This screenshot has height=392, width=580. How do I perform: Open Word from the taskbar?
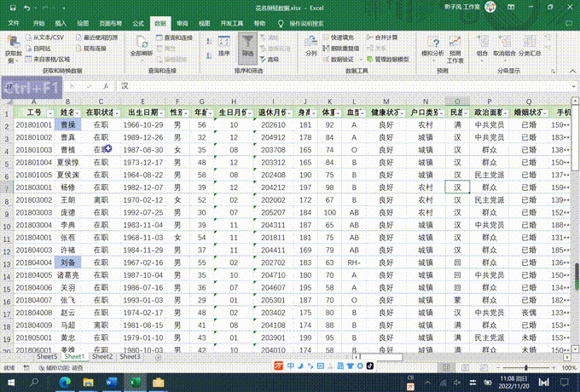[112, 383]
